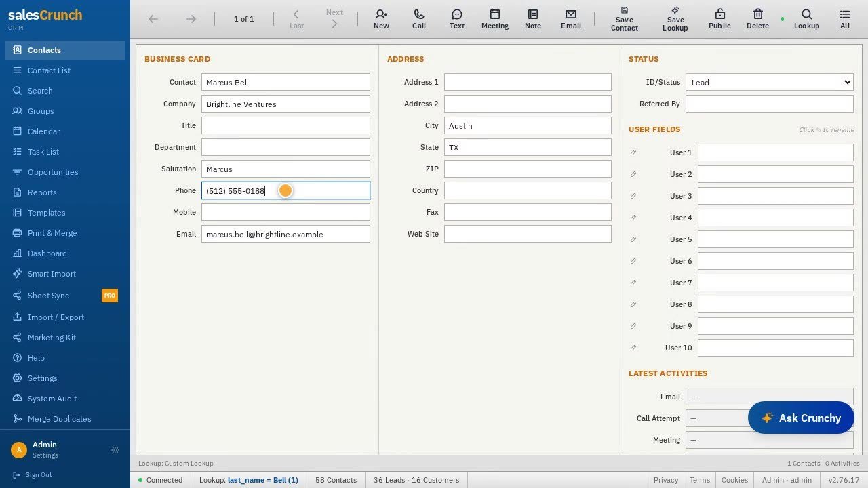Screen dimensions: 868x488
Task: Click the lookup filter last_name = Bell
Action: coord(263,480)
